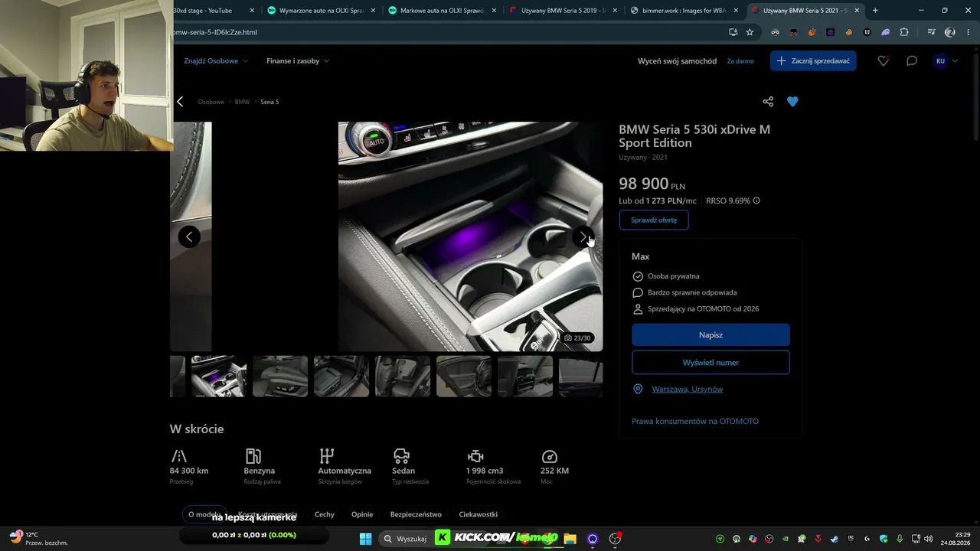Go back using the breadcrumb back arrow
This screenshot has width=980, height=551.
180,102
